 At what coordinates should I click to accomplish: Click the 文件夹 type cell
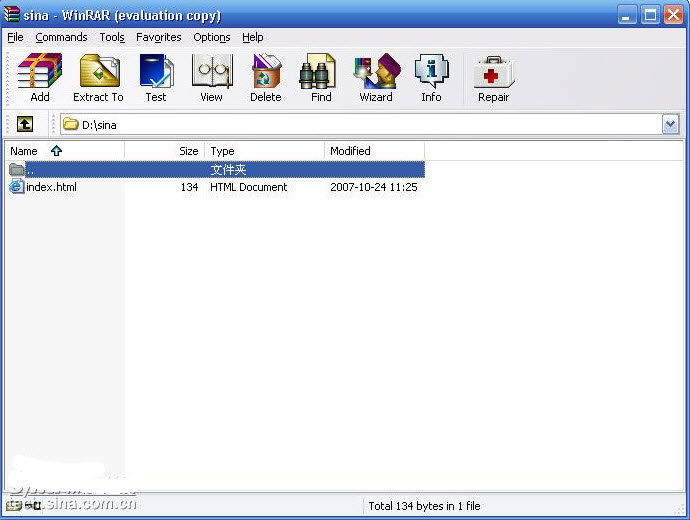[x=228, y=169]
